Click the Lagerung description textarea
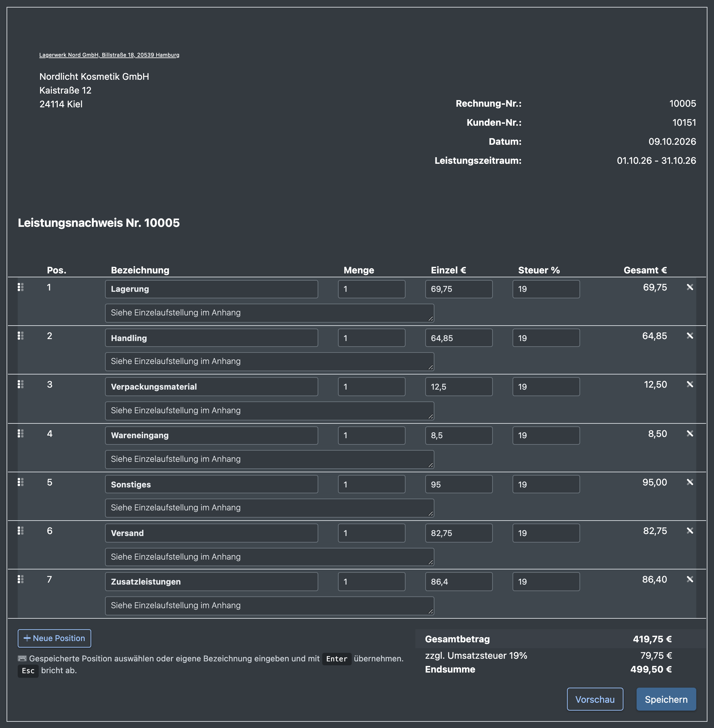Image resolution: width=714 pixels, height=728 pixels. (270, 313)
